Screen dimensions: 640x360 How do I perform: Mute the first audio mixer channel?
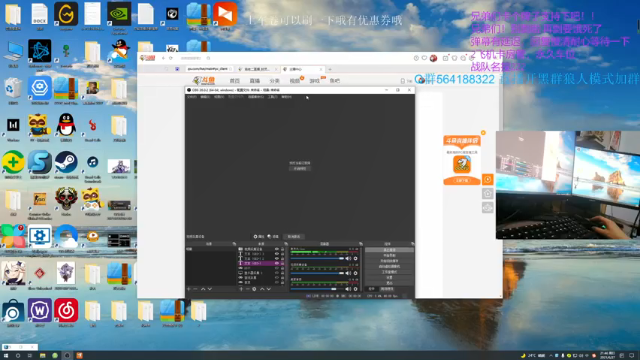coord(348,258)
